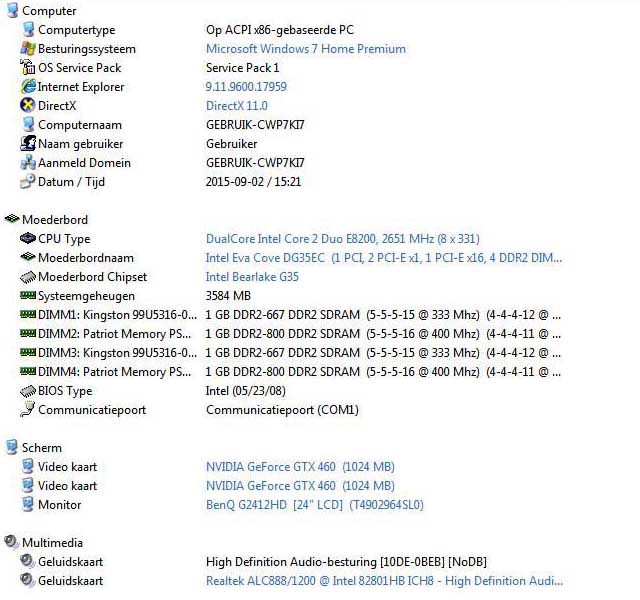The height and width of the screenshot is (600, 640).
Task: Select the 'DIMM1: Kingston 99U5316-0...' label
Action: 117,315
